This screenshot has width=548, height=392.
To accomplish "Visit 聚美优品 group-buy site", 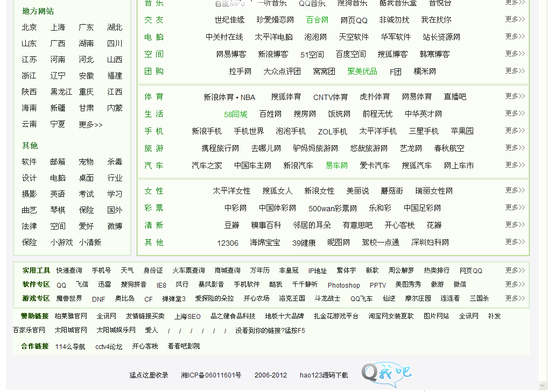I will point(362,72).
